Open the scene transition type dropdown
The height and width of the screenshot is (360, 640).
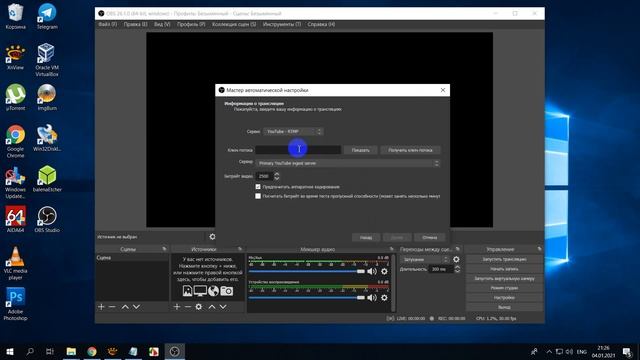click(x=424, y=259)
